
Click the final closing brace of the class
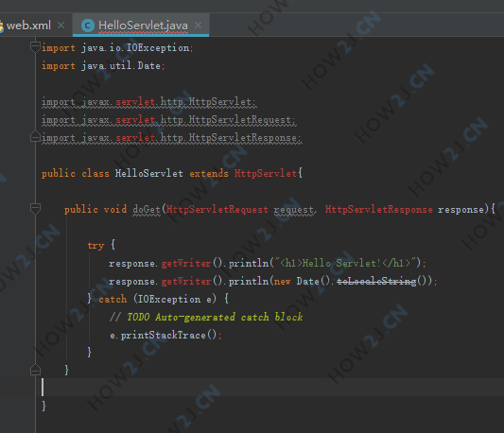coord(43,406)
